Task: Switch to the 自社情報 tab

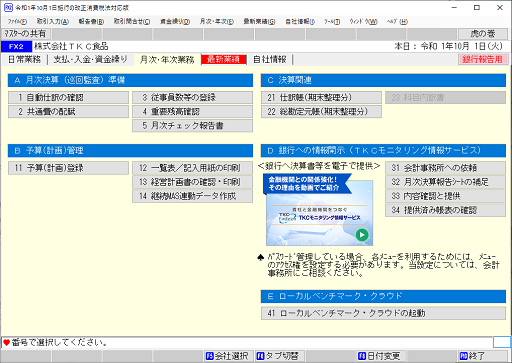Action: coord(270,59)
